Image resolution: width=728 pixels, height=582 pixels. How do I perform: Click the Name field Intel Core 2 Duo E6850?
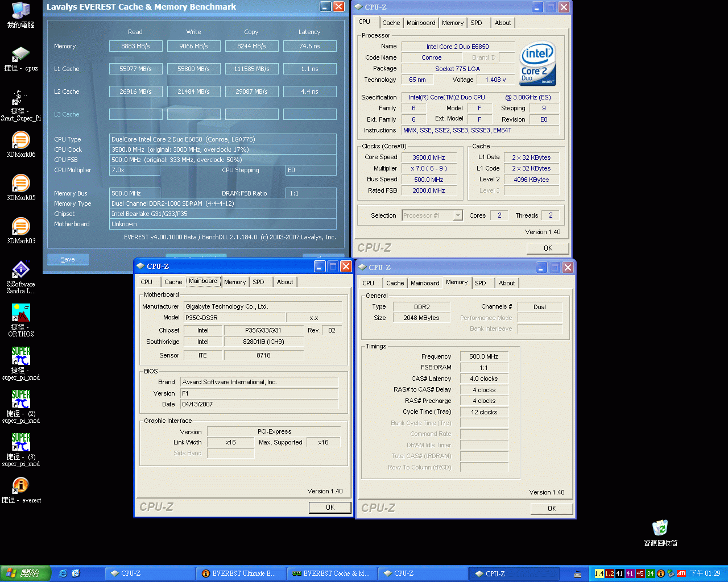click(x=458, y=47)
